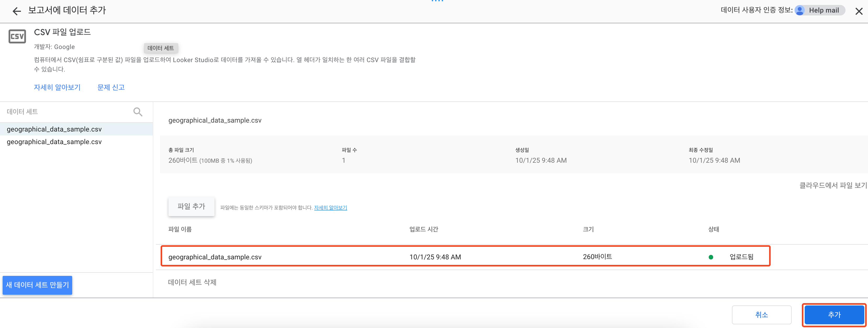Select second geographical_data_sample.csv dataset

point(54,142)
